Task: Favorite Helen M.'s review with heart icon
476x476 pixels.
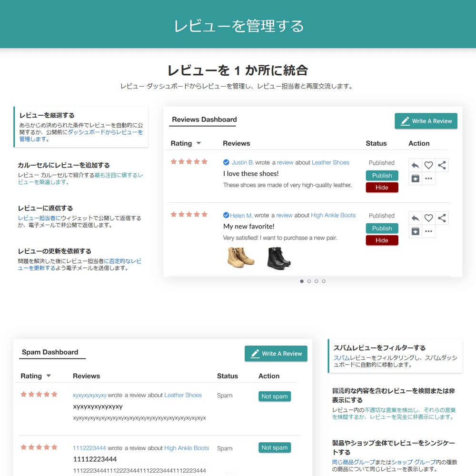Action: [x=428, y=218]
